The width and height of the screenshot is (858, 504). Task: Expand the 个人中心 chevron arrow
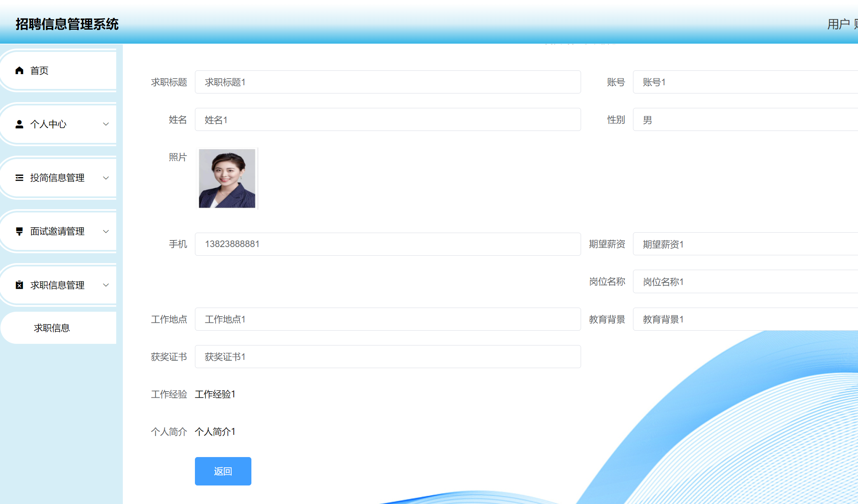[x=106, y=124]
